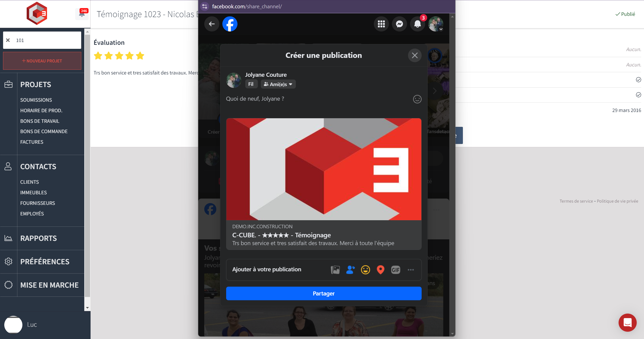Open Facebook Messenger icon

[399, 24]
